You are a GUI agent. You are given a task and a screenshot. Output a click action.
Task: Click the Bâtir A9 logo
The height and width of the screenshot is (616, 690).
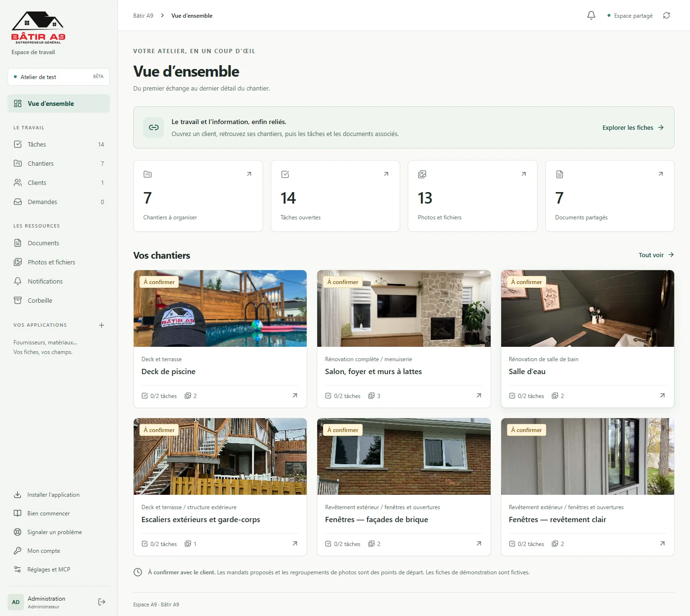tap(38, 28)
